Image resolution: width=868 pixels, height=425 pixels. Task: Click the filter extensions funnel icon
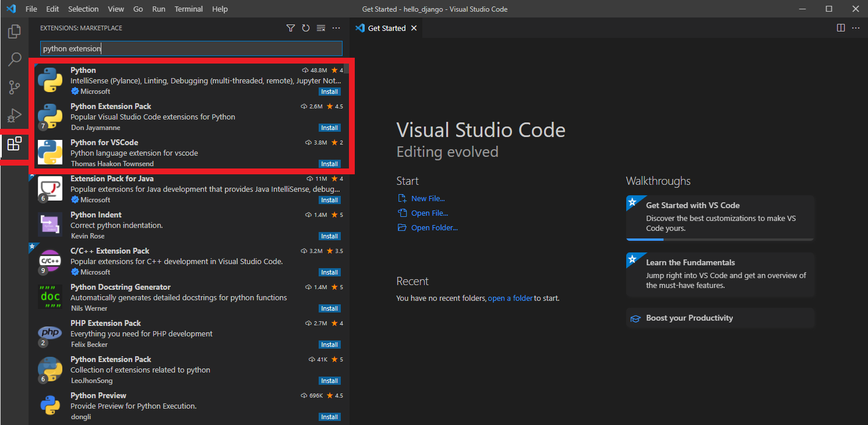[291, 28]
